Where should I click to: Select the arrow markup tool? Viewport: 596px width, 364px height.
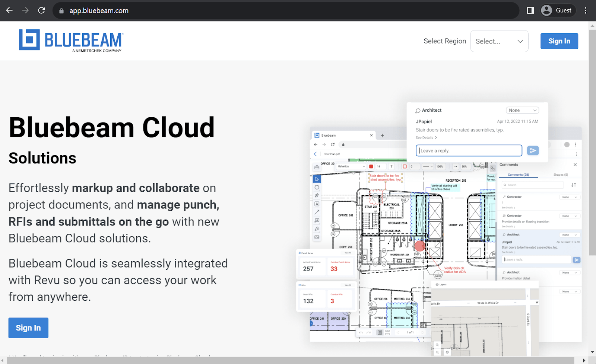pos(317,212)
